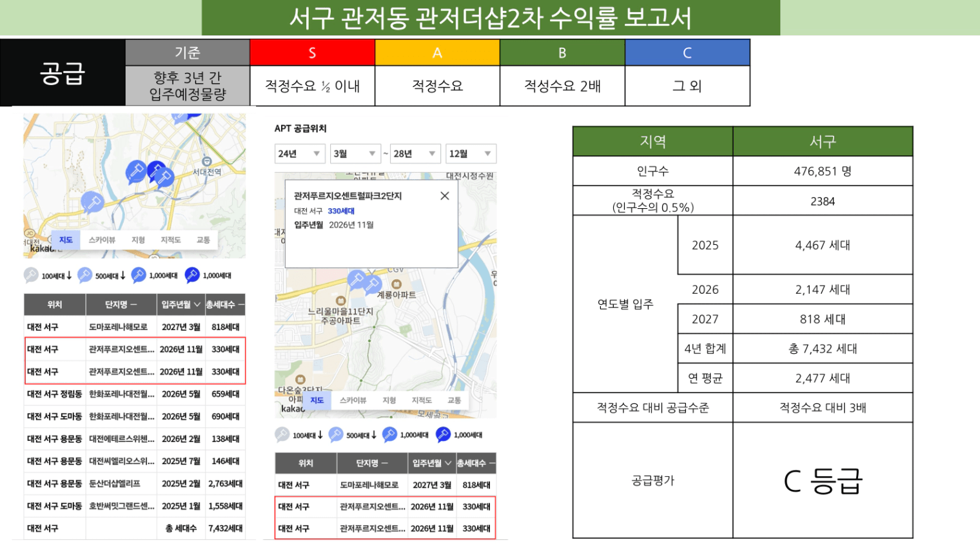Viewport: 980px width, 551px height.
Task: Click the 7,432세대 total in the list table
Action: tap(226, 528)
